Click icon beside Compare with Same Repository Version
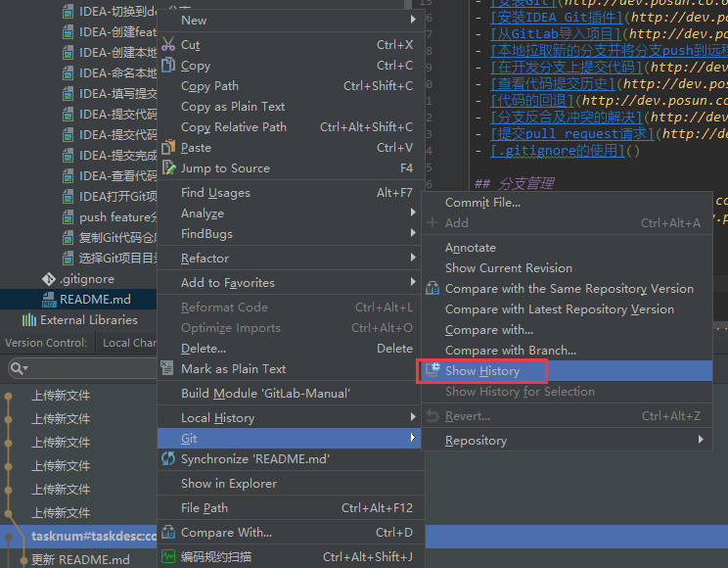 tap(432, 289)
